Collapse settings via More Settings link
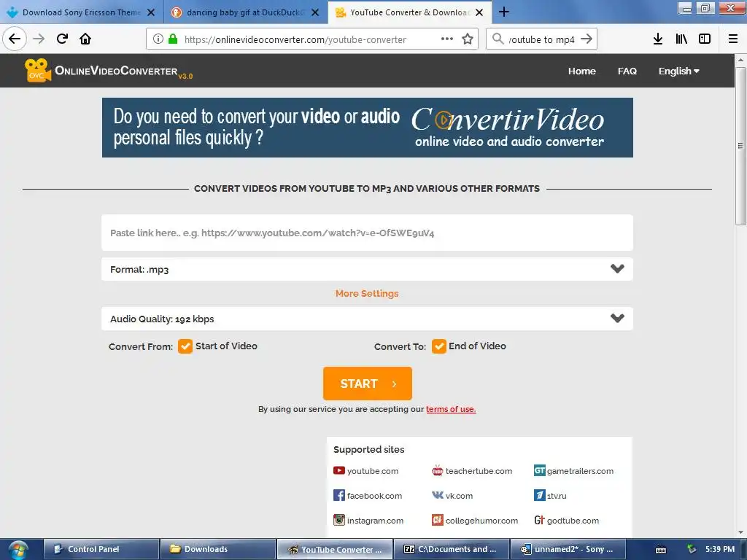The height and width of the screenshot is (560, 747). coord(367,293)
